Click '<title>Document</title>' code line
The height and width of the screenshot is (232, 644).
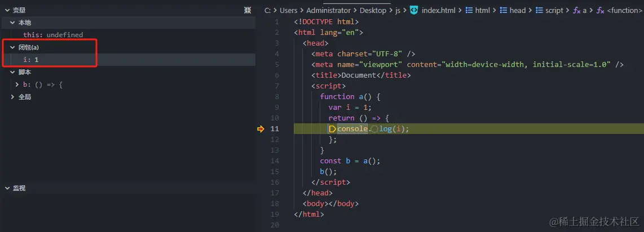coord(361,75)
